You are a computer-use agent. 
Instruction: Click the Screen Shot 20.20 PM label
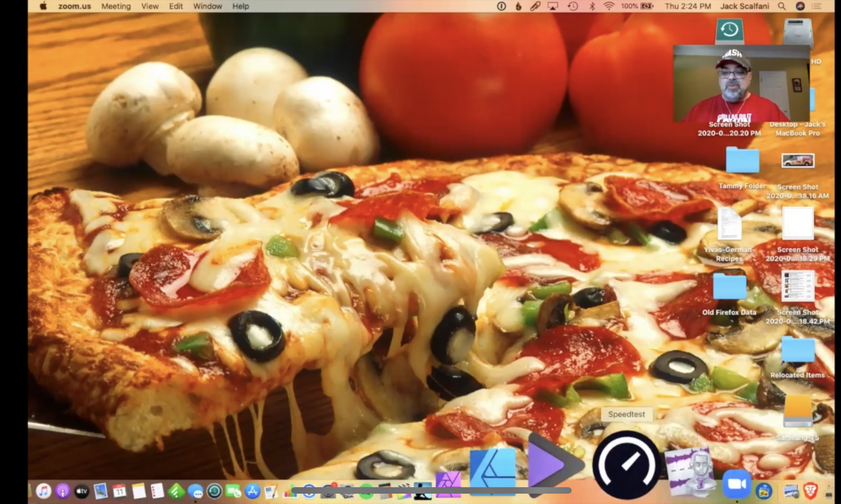click(729, 129)
